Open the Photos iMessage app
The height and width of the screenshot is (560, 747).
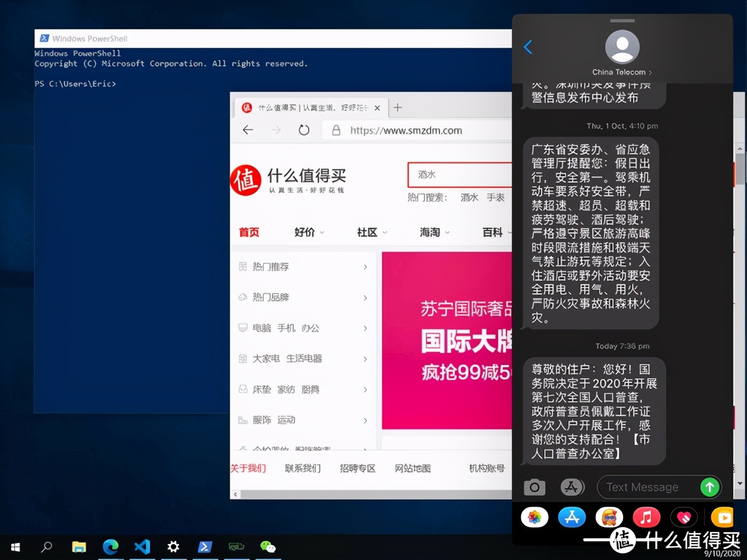pos(534,517)
